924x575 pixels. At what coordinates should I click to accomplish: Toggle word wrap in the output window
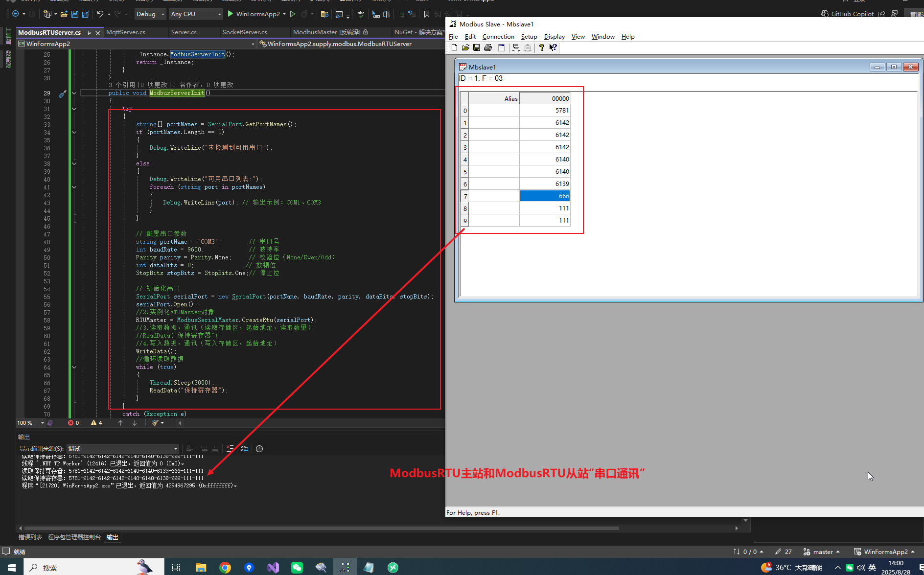point(245,449)
